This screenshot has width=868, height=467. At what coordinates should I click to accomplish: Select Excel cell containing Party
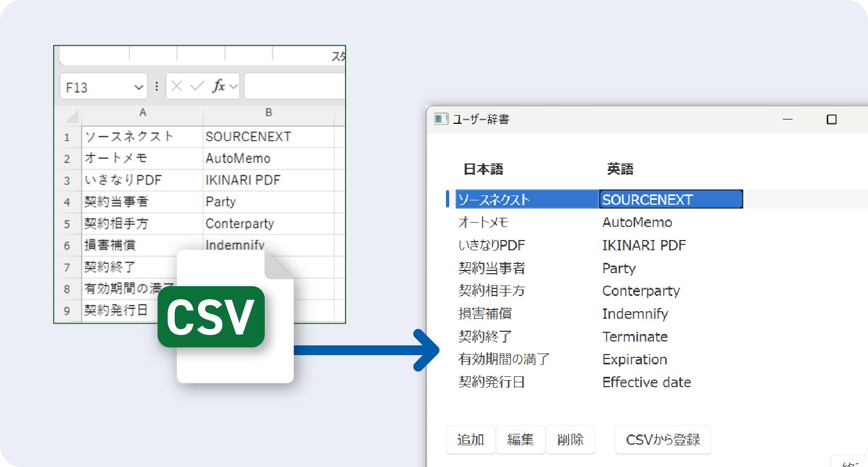pos(269,202)
